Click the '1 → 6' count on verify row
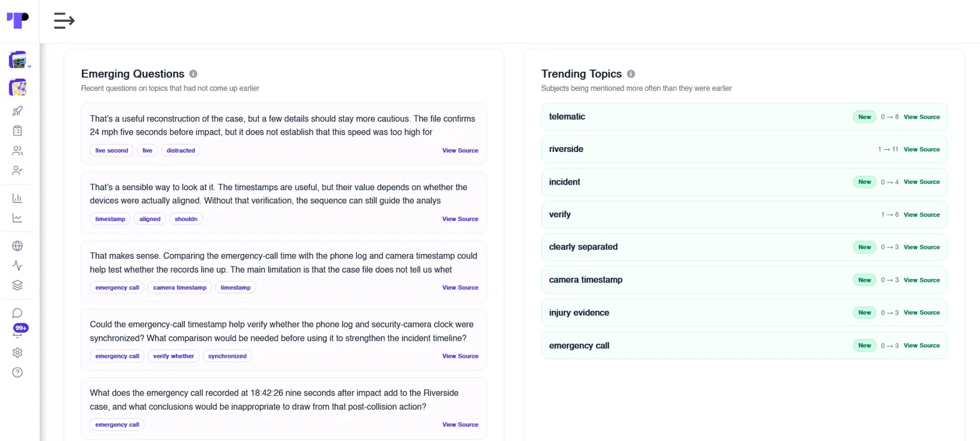This screenshot has width=980, height=441. click(x=890, y=215)
